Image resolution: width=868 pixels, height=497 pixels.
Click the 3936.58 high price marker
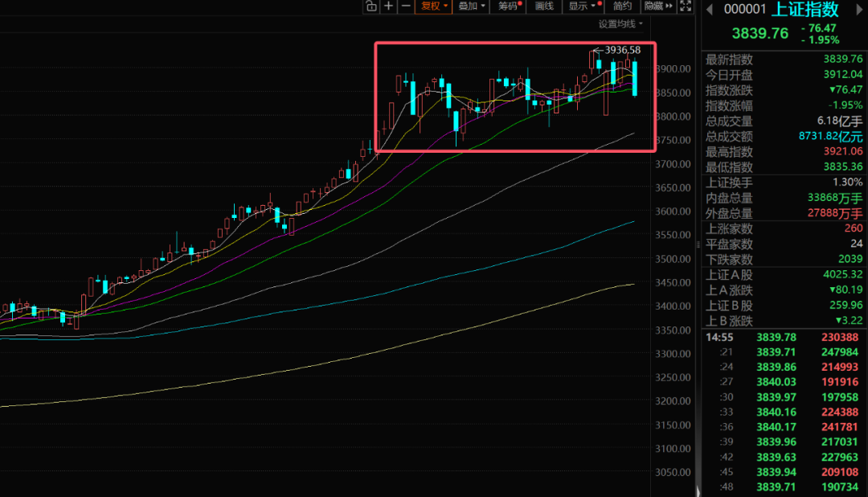[x=622, y=50]
